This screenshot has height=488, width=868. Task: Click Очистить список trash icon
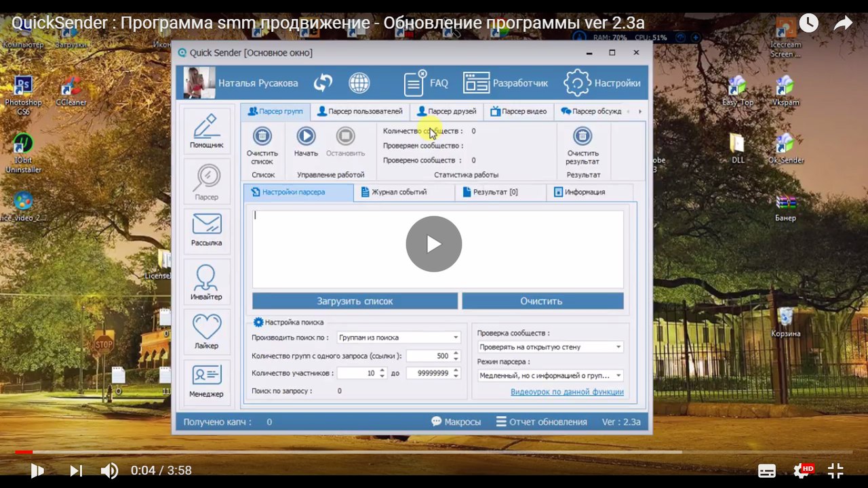click(262, 136)
